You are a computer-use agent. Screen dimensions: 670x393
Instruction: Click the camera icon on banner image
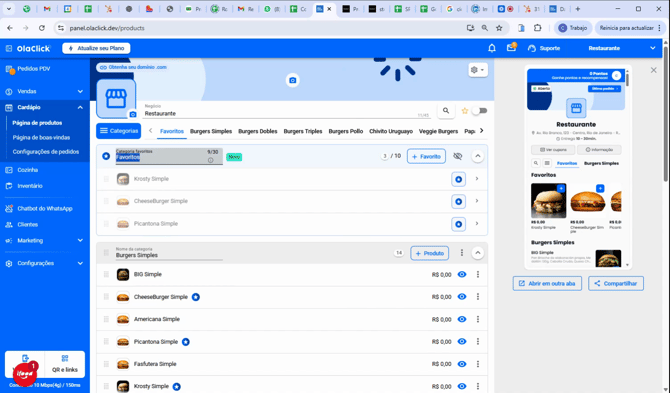click(x=293, y=80)
